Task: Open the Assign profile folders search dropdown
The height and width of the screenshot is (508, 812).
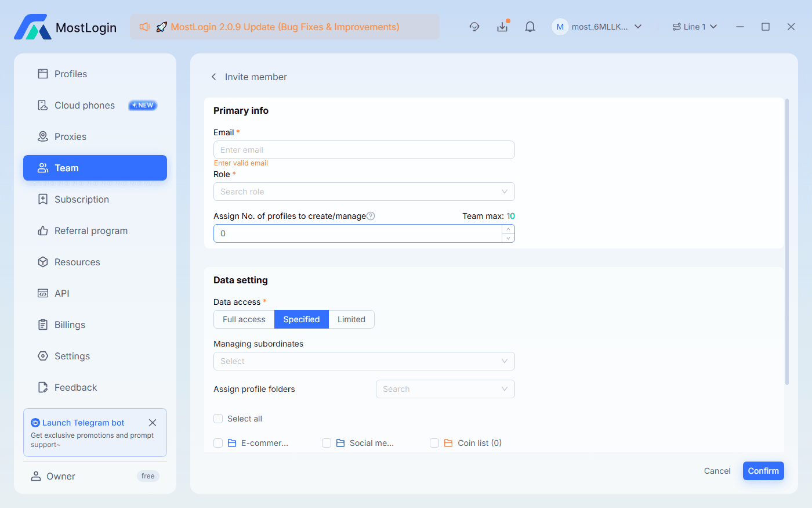Action: [x=445, y=389]
